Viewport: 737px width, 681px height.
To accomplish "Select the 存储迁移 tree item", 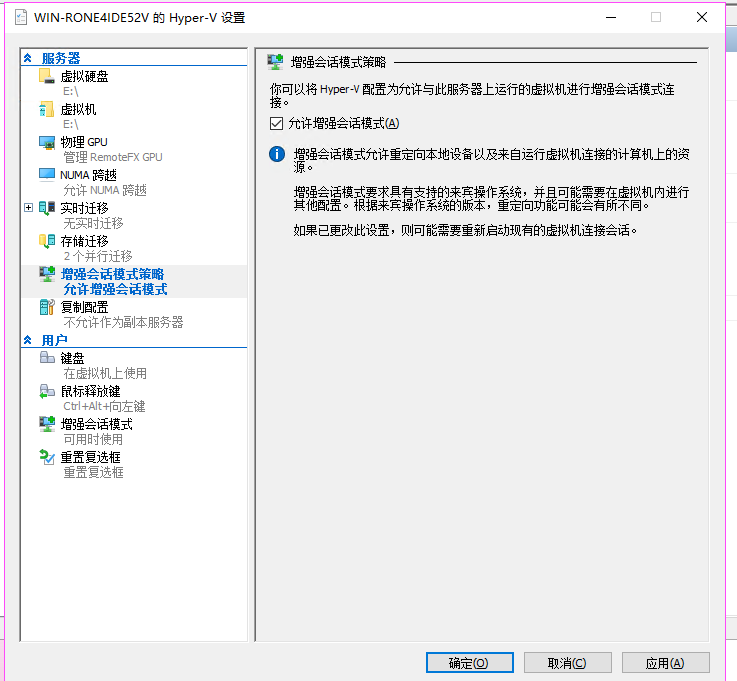I will (x=84, y=241).
